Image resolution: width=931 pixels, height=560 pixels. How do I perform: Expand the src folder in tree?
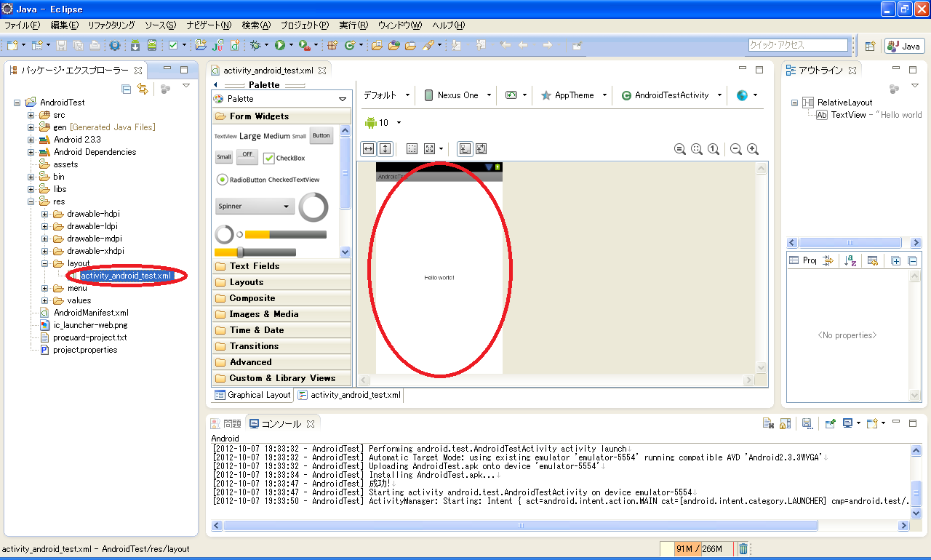click(x=31, y=115)
